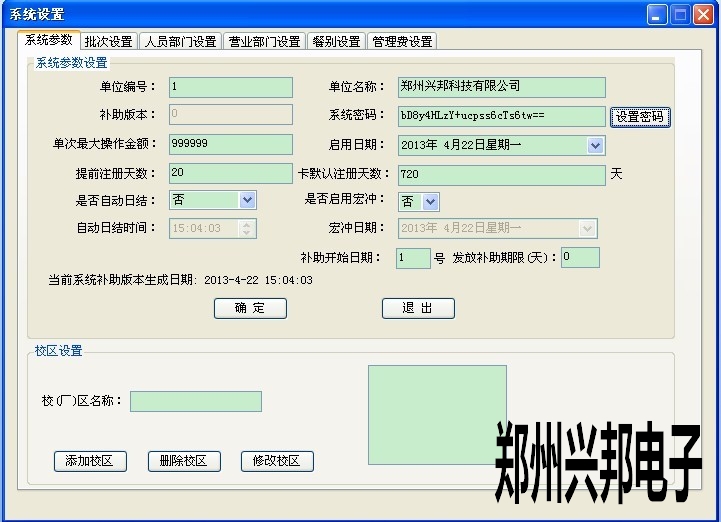
Task: Open the 营业部门设置 tab
Action: pyautogui.click(x=264, y=41)
